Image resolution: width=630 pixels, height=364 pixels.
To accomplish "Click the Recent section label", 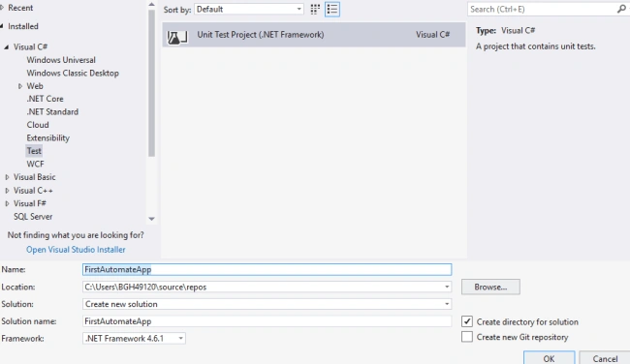I will point(20,8).
